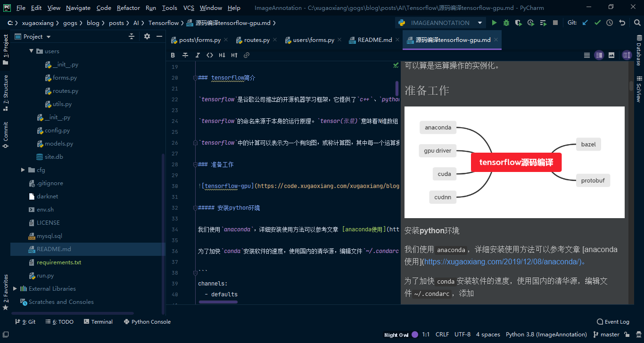Open Git branch master widget
The image size is (644, 343).
coord(606,335)
